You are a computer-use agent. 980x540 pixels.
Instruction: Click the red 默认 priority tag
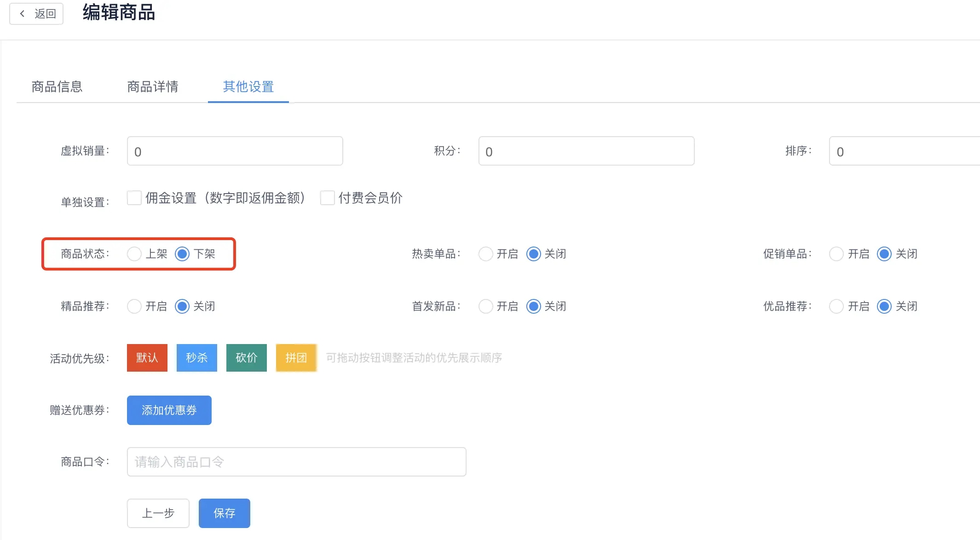[x=147, y=358]
